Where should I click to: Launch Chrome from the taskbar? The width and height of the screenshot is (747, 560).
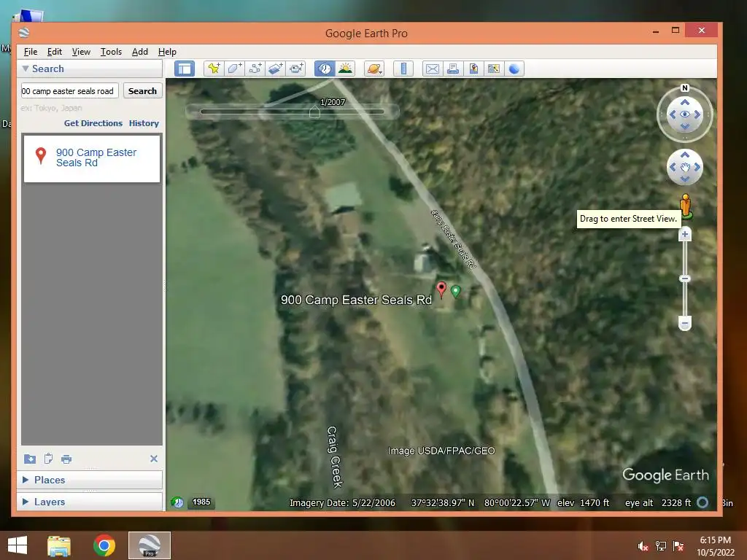(x=104, y=545)
